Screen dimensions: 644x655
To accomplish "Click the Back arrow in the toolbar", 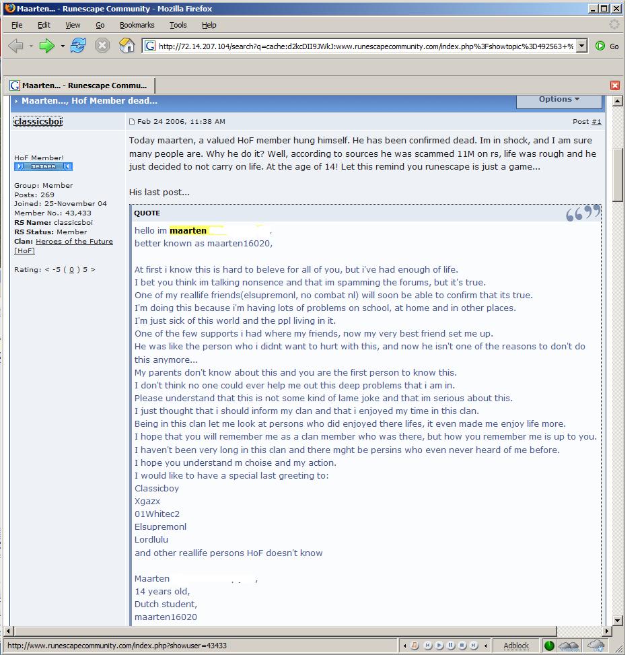I will (16, 46).
